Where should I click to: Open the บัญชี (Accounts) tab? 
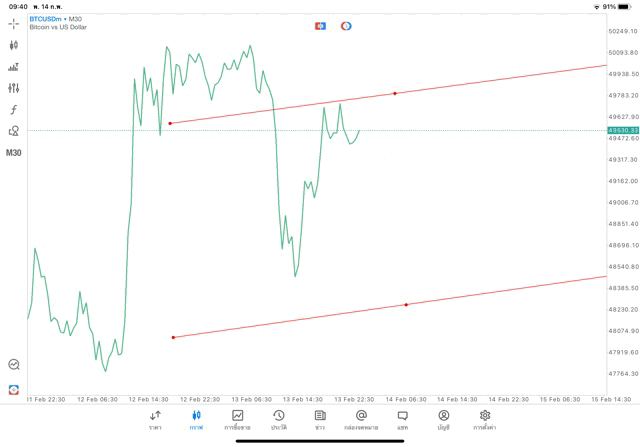(x=443, y=420)
